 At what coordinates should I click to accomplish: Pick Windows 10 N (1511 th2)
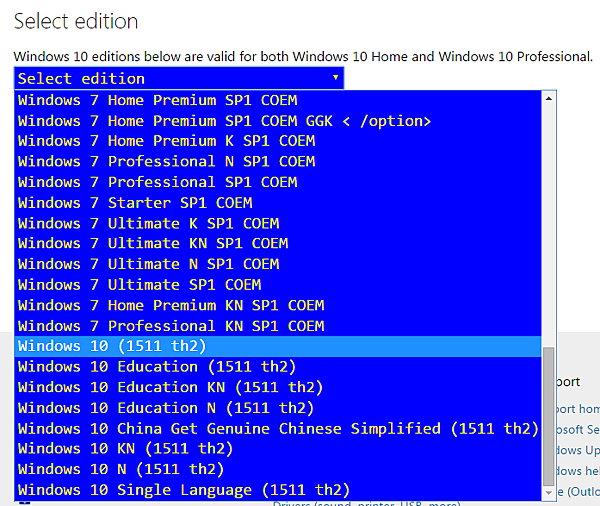click(278, 469)
